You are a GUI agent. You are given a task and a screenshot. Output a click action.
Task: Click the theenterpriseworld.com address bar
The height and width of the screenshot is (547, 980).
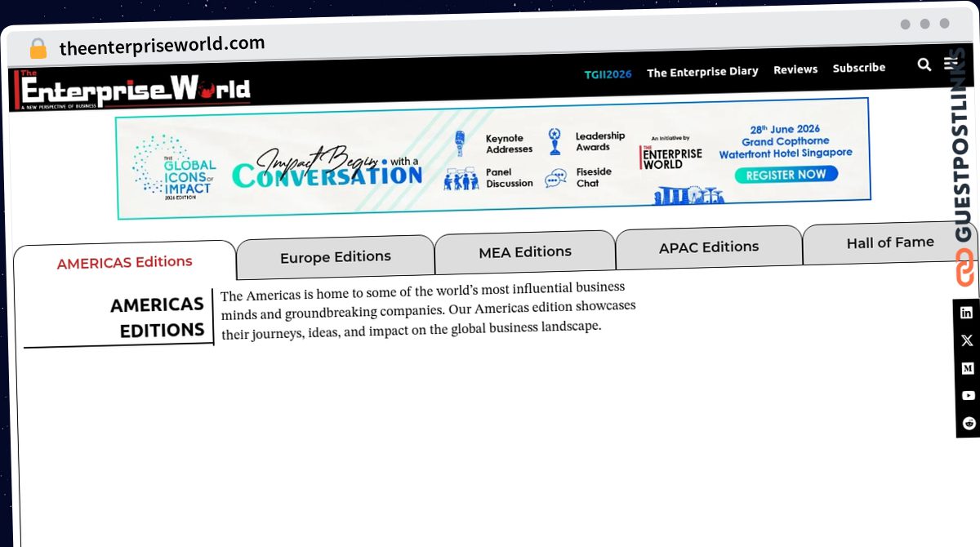pyautogui.click(x=163, y=46)
